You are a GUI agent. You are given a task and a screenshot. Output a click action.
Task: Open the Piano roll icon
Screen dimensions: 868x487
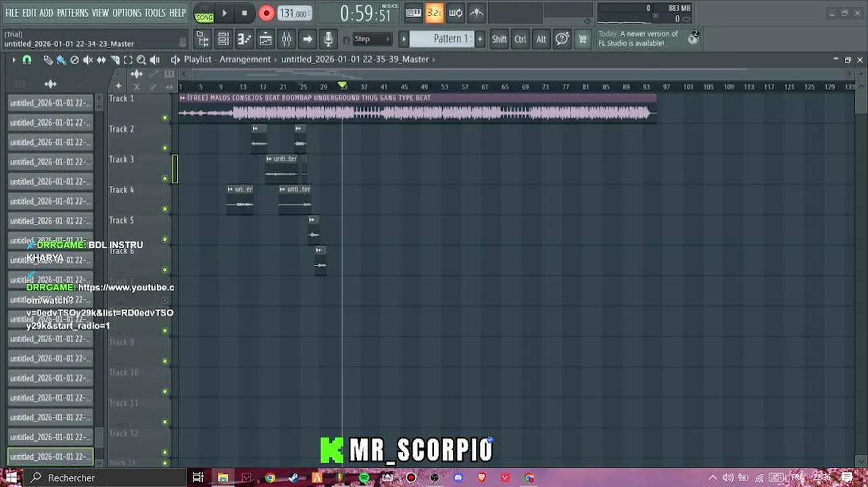[x=244, y=39]
